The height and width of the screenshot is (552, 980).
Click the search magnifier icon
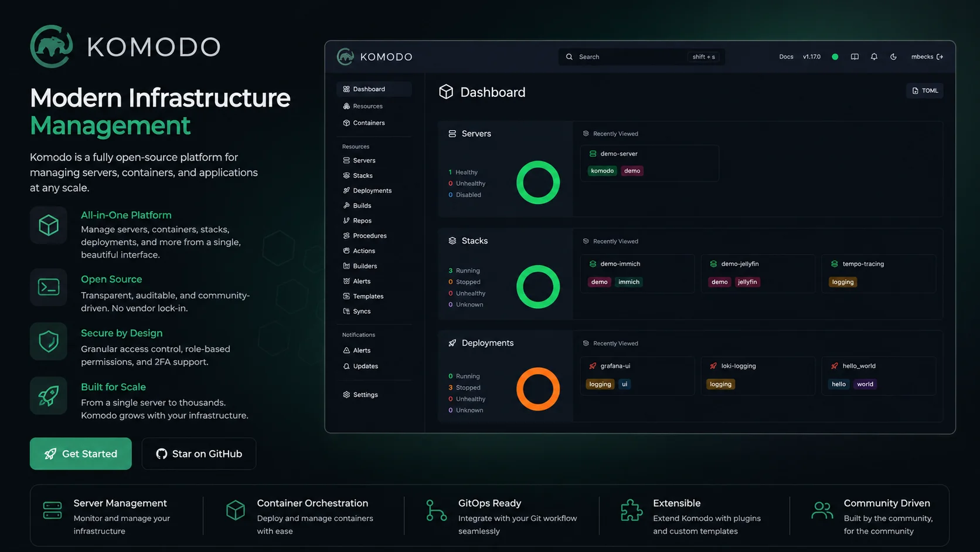click(569, 57)
